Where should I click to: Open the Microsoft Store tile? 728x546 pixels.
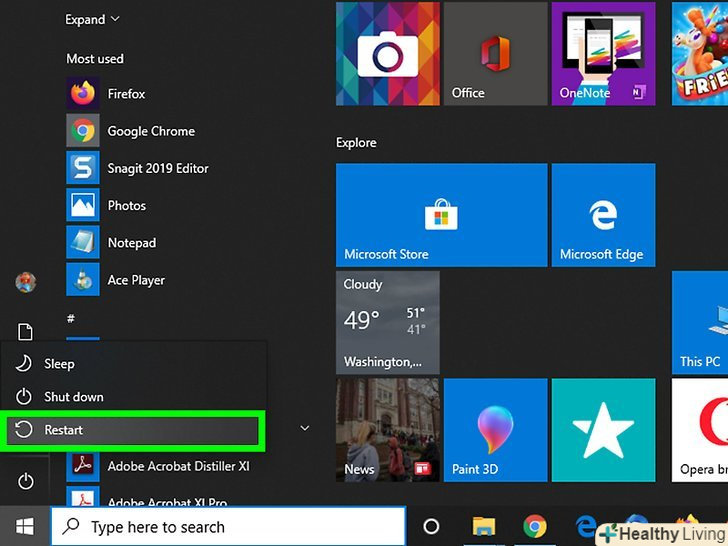click(441, 216)
